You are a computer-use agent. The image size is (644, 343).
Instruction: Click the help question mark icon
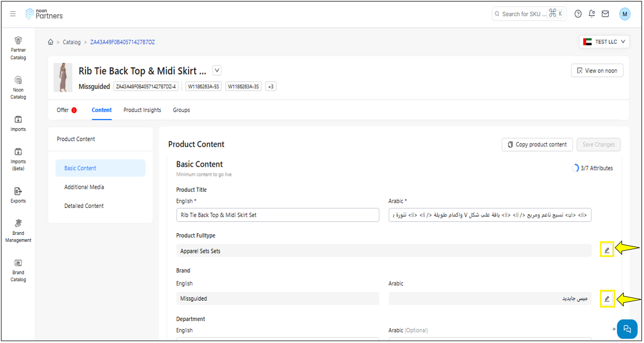point(578,14)
